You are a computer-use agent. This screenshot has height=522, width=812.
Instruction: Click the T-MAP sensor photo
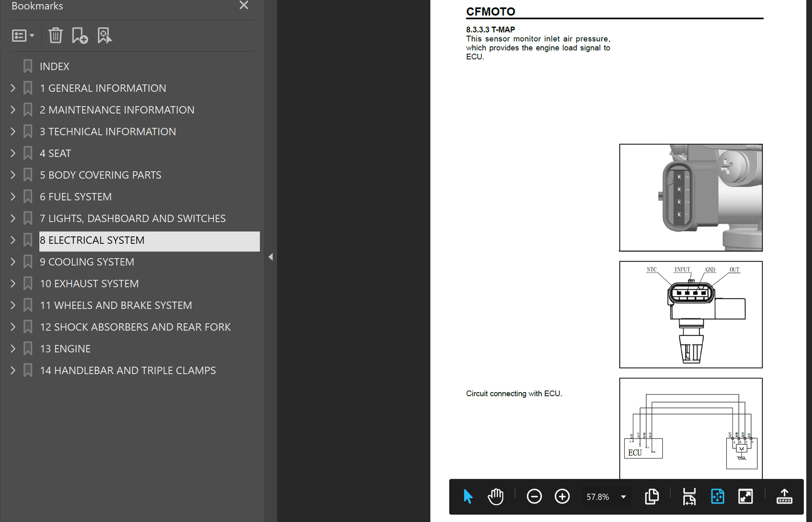[x=691, y=198]
